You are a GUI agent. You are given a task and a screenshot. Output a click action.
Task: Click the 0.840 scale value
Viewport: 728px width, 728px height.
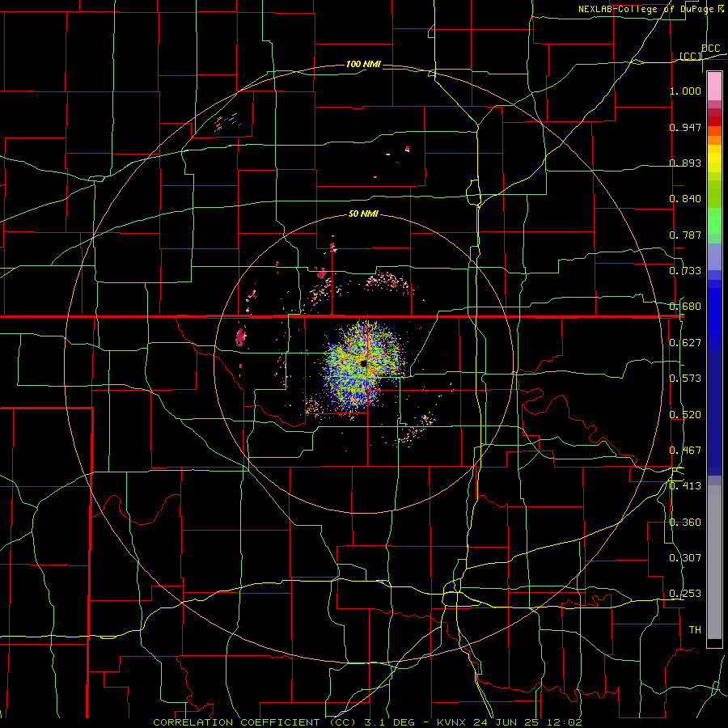click(685, 199)
